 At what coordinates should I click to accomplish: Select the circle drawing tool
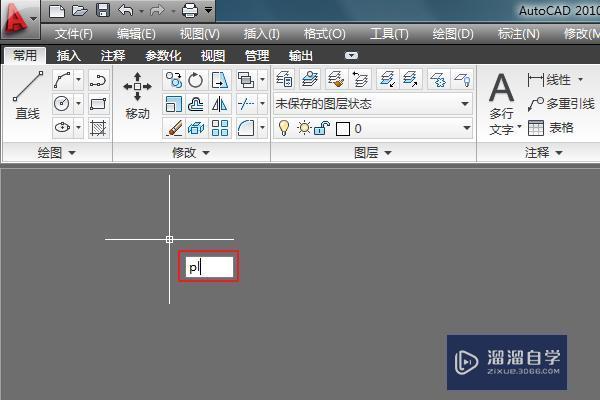coord(62,104)
